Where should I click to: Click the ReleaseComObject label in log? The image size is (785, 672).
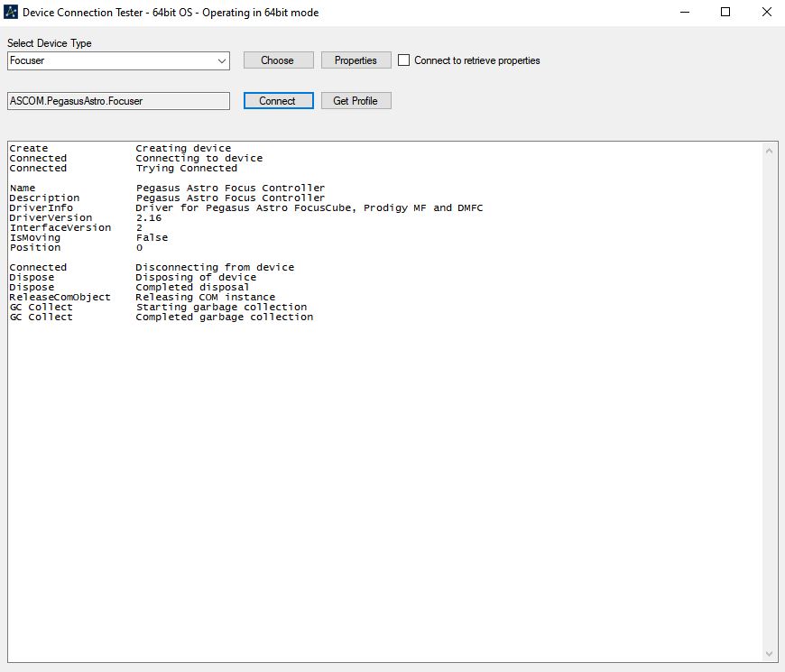click(60, 298)
